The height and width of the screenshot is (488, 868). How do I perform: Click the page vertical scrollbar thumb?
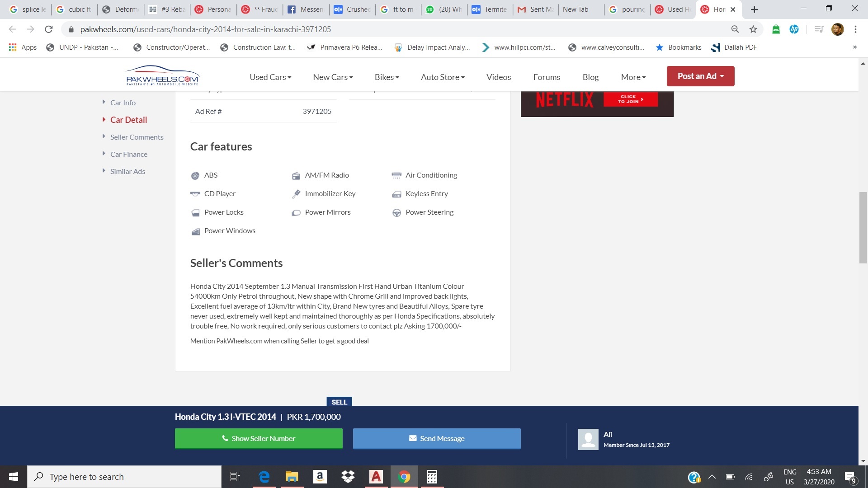pyautogui.click(x=863, y=228)
